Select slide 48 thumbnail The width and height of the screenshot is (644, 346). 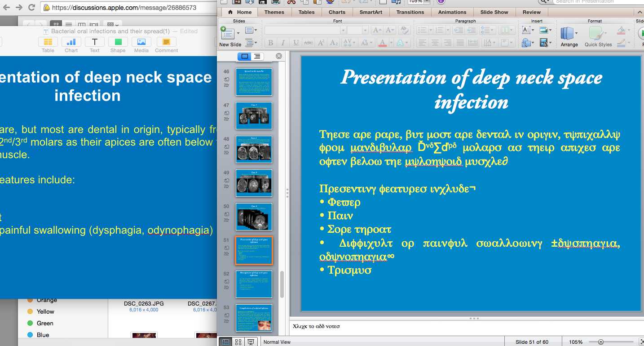(254, 149)
